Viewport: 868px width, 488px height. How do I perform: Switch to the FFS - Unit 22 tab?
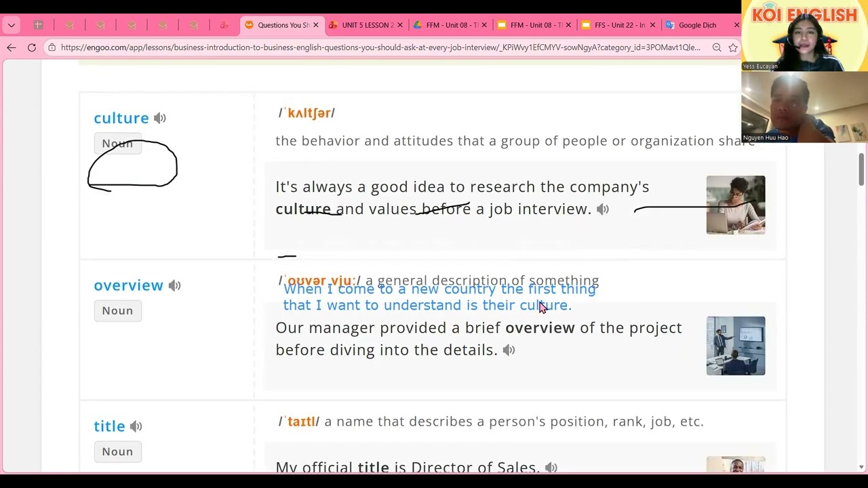pos(618,25)
